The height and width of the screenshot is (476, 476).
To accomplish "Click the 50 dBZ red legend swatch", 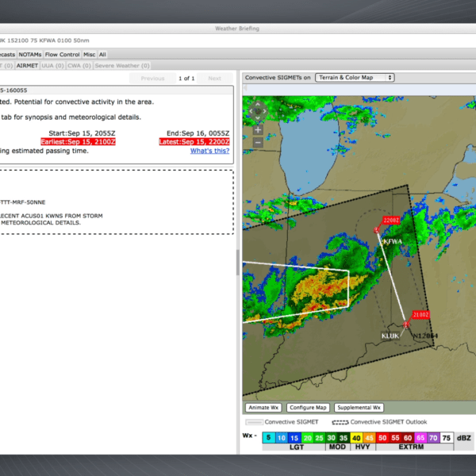I will click(x=382, y=438).
